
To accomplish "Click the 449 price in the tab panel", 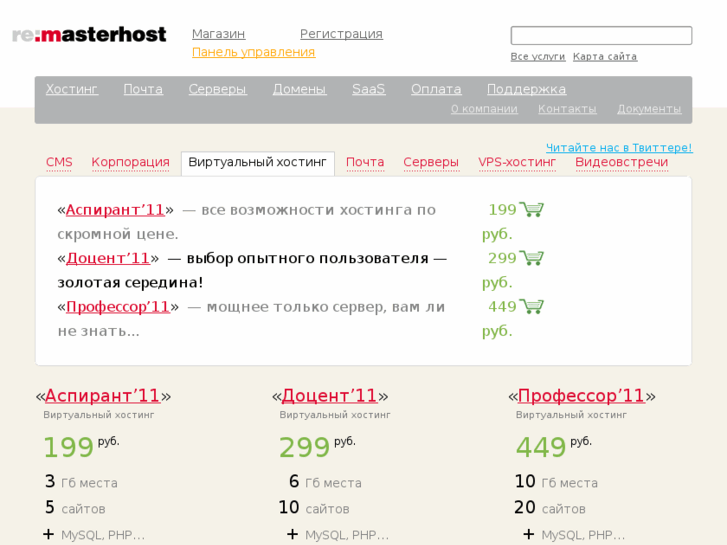I will tap(503, 307).
